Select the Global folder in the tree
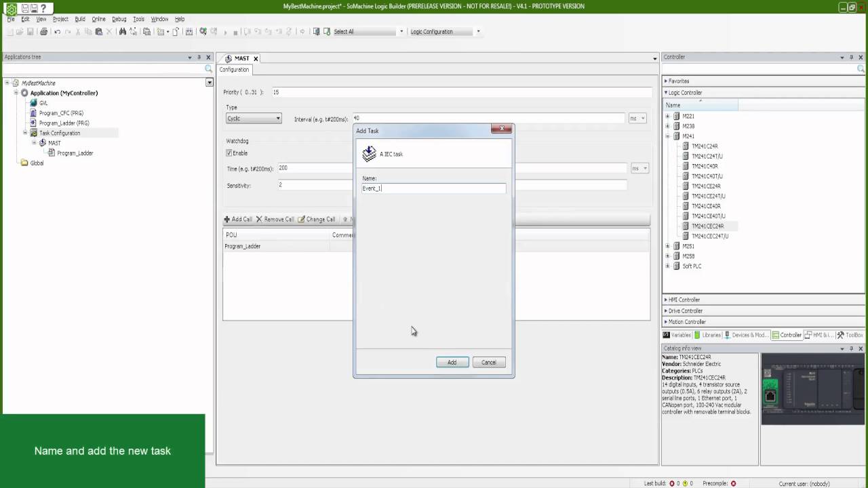This screenshot has width=868, height=488. [x=37, y=163]
